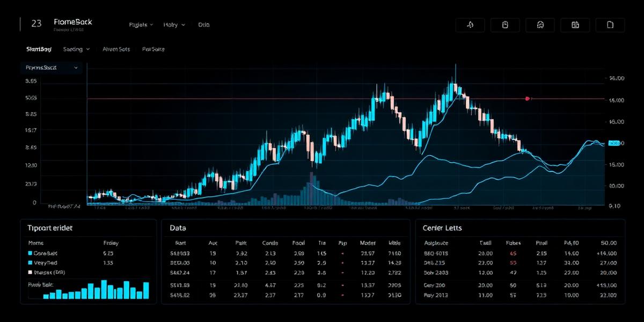Image resolution: width=644 pixels, height=322 pixels.
Task: Click the ghost-shaped icon button in top toolbar
Action: [x=540, y=25]
